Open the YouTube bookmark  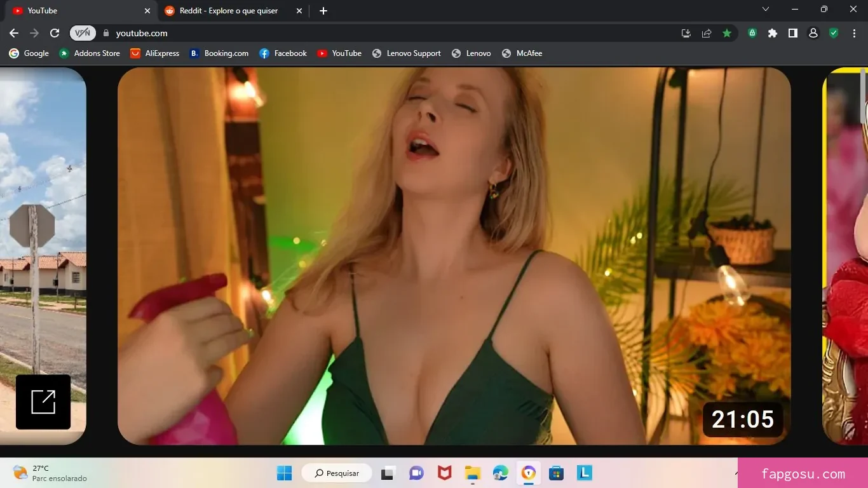[x=339, y=53]
